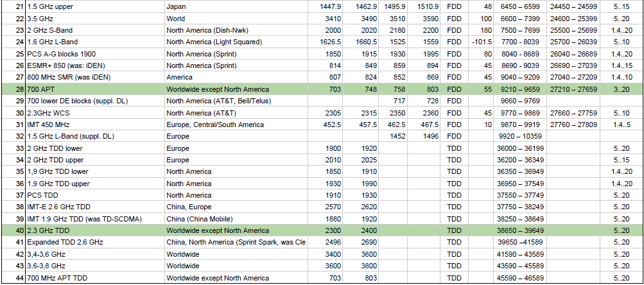Image resolution: width=644 pixels, height=285 pixels.
Task: Click the "41590 – 43589" channel range
Action: click(x=520, y=254)
